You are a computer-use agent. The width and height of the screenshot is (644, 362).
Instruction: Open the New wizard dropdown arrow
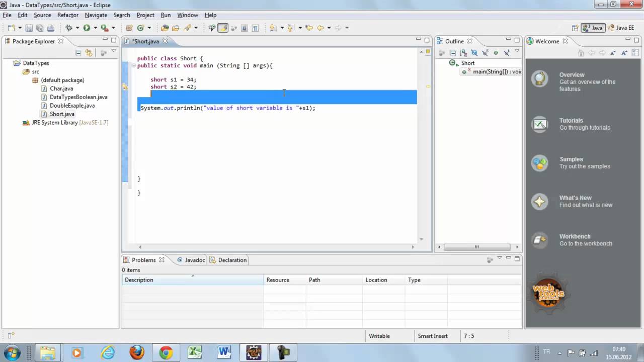point(20,28)
